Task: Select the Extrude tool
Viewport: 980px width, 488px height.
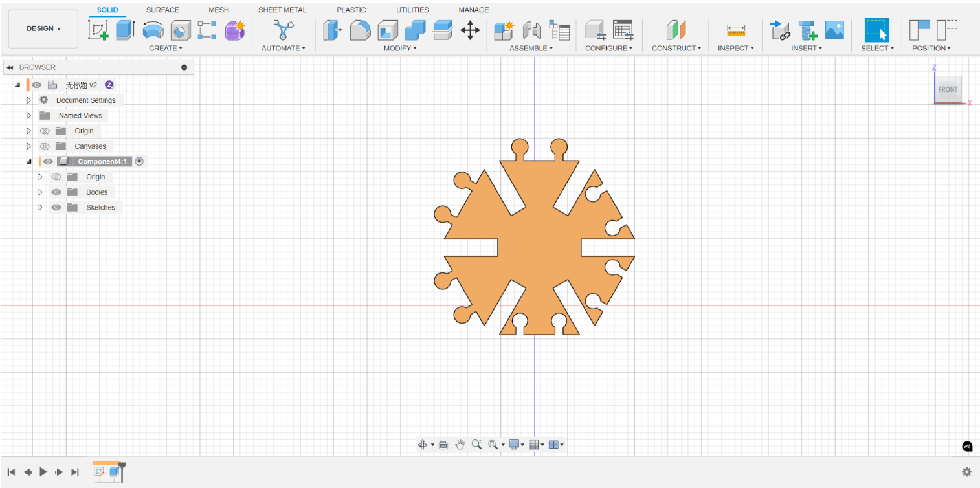Action: tap(125, 30)
